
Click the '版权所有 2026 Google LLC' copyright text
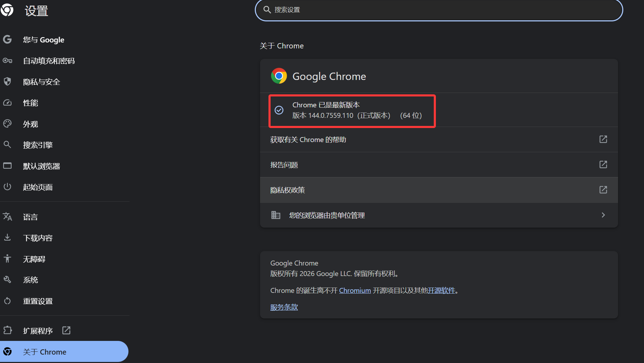tap(335, 274)
